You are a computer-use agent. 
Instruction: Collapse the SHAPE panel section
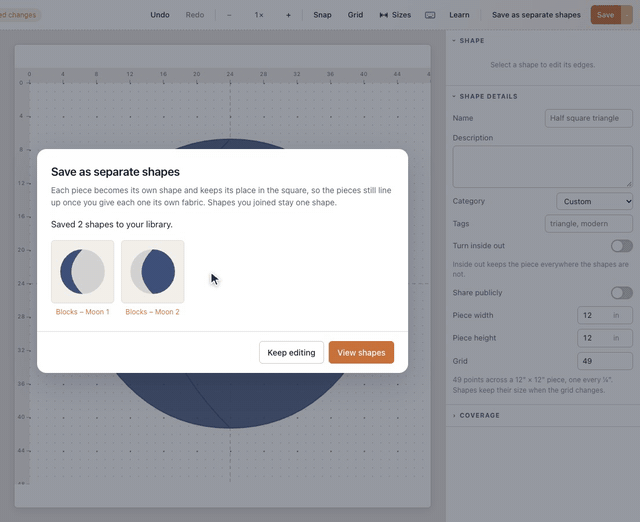click(x=468, y=40)
